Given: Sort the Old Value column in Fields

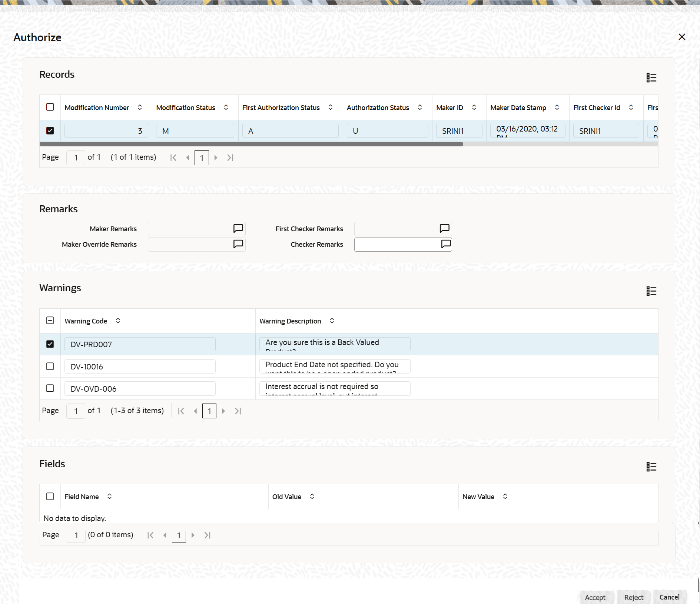Looking at the screenshot, I should coord(312,497).
